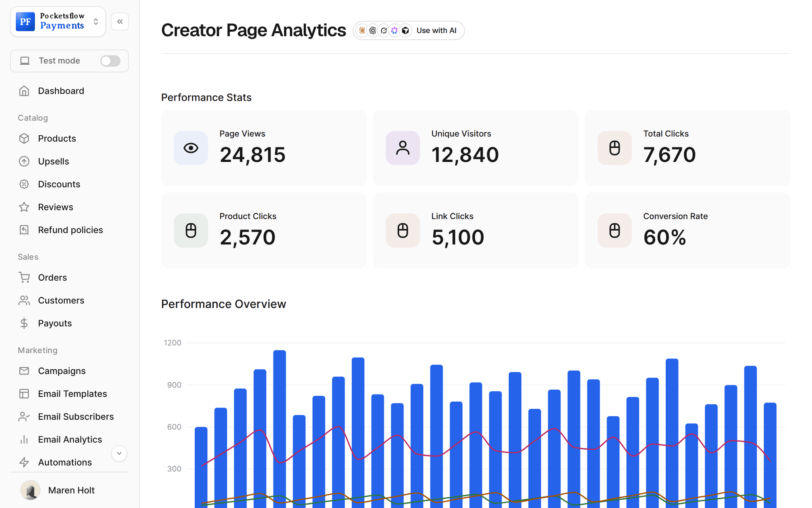Open the Discounts link

tap(59, 184)
